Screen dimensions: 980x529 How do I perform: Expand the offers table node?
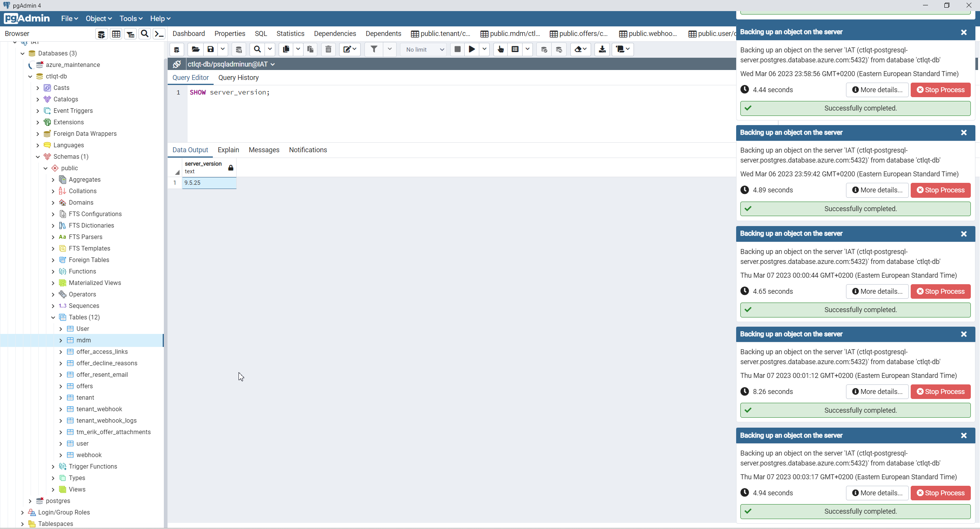pos(61,386)
